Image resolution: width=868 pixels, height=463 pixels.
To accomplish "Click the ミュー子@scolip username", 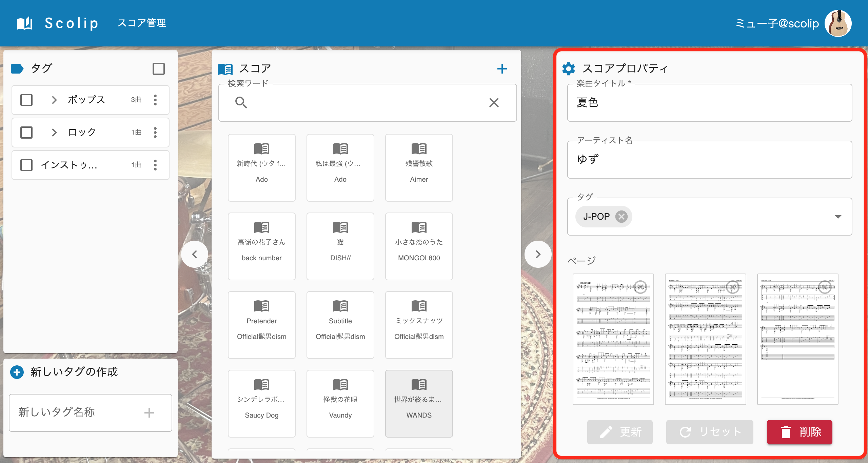I will tap(777, 23).
